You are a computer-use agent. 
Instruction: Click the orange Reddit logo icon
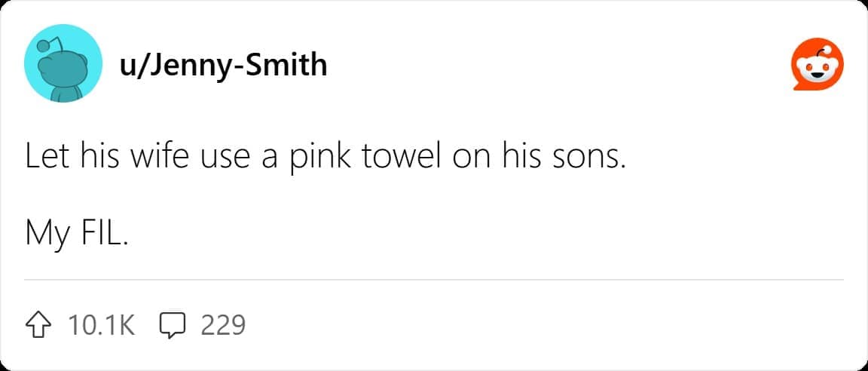(818, 66)
